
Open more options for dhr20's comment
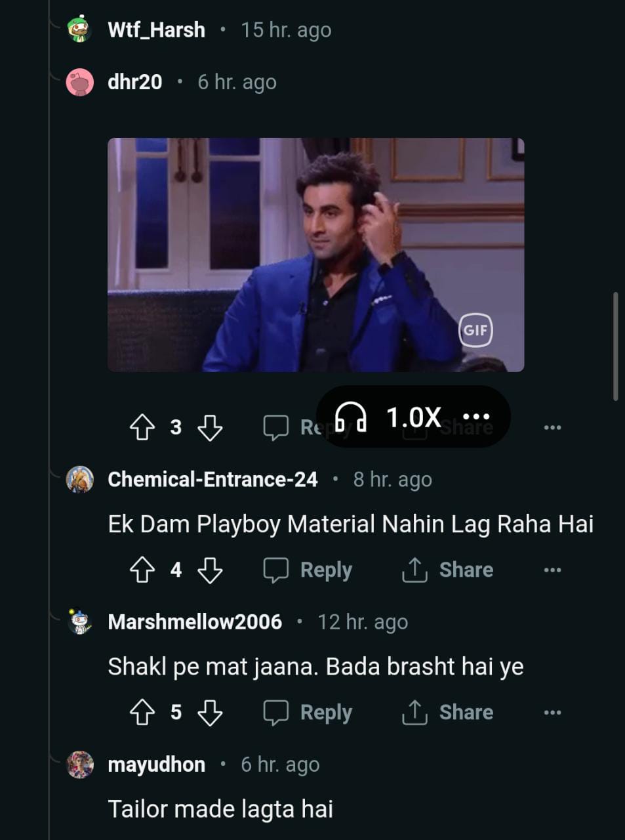tap(552, 427)
